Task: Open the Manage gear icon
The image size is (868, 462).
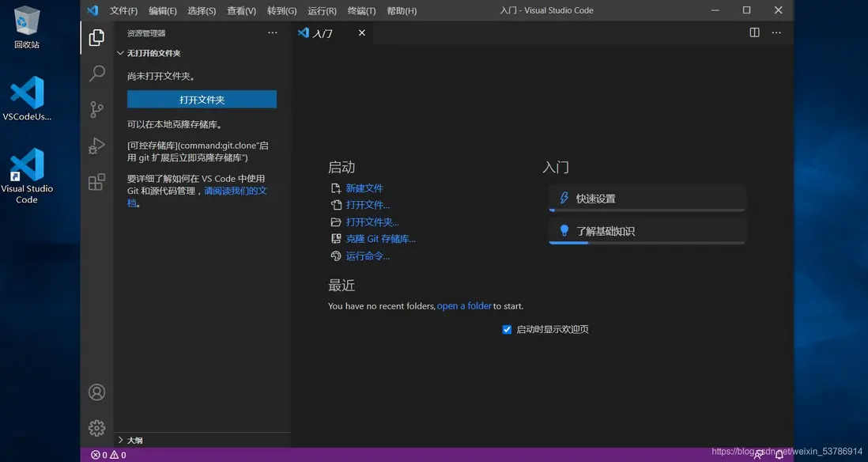Action: point(96,428)
